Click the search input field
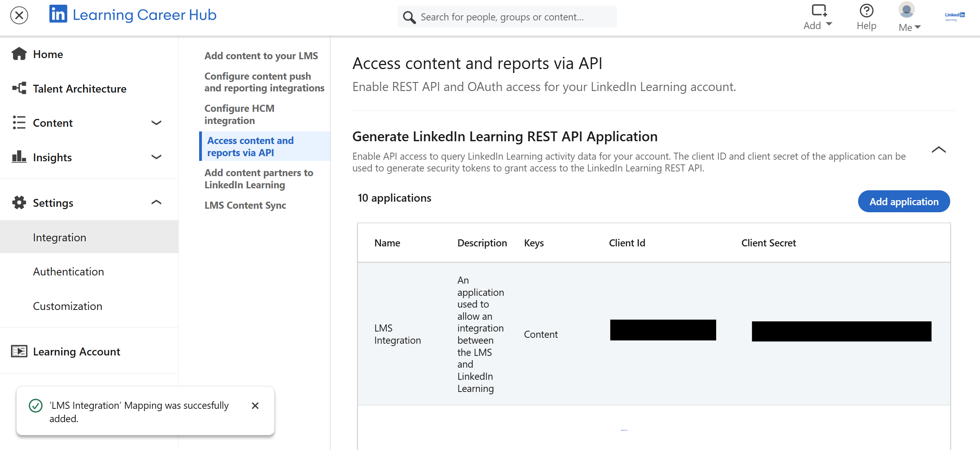 (507, 17)
